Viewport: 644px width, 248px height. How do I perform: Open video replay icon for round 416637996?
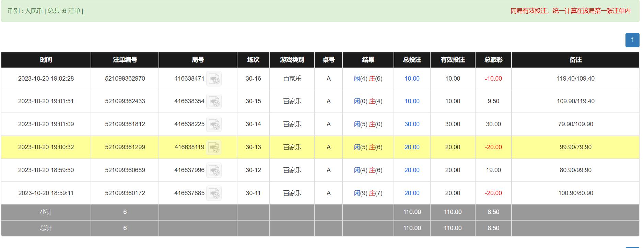[x=214, y=170]
